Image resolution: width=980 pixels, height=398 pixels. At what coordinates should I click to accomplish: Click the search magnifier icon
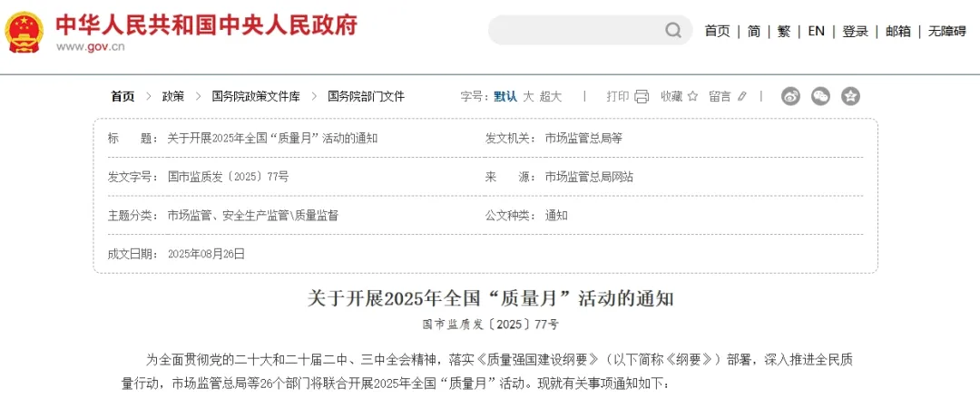(673, 30)
